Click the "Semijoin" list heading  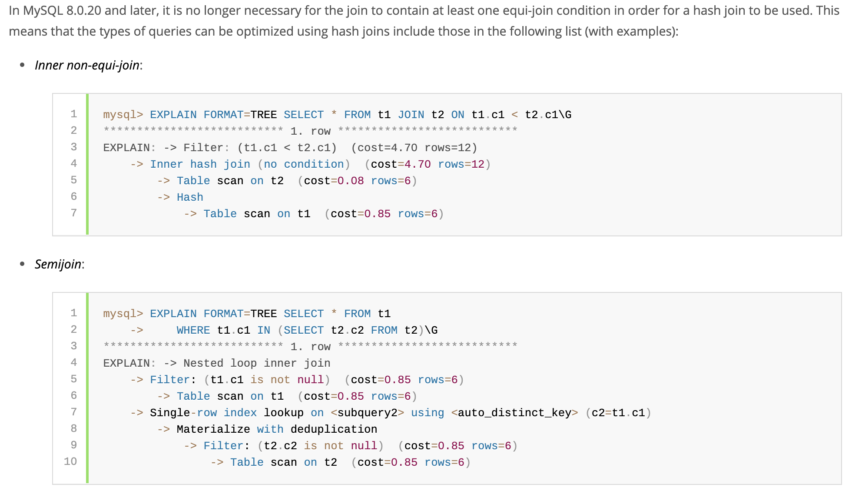click(x=58, y=264)
